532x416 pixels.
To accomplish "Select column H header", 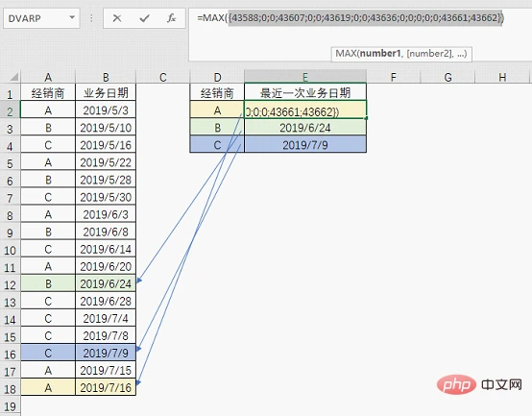I will 502,77.
